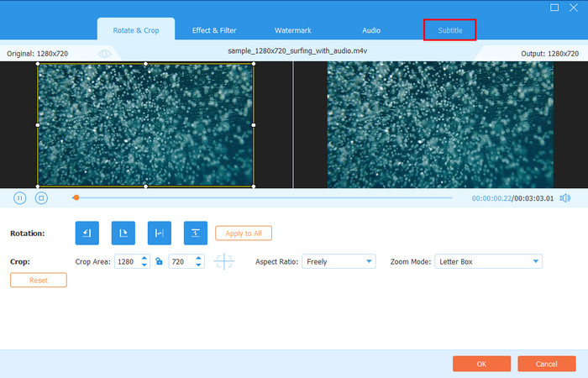
Task: Click the crop height input field
Action: 181,262
